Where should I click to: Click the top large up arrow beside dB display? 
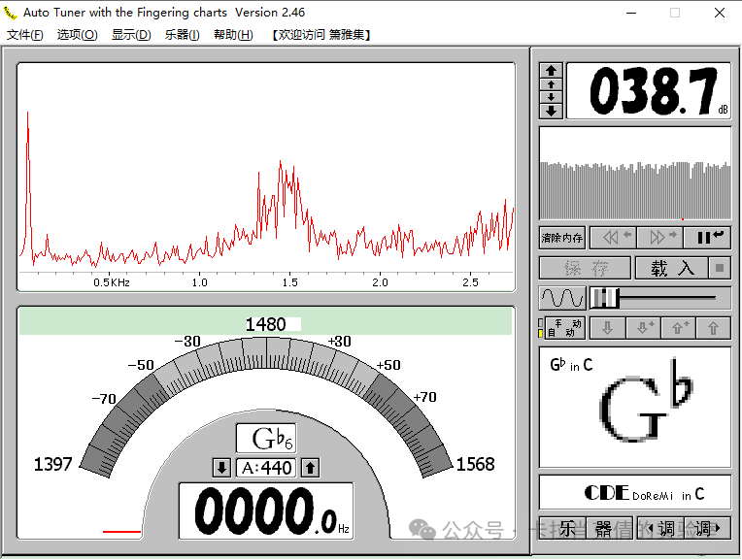pos(551,70)
